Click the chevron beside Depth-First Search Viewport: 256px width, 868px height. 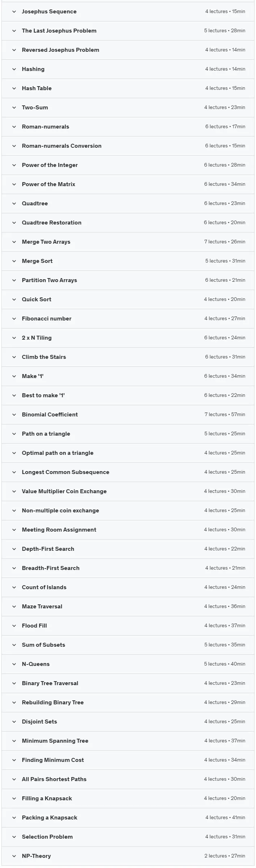[14, 549]
